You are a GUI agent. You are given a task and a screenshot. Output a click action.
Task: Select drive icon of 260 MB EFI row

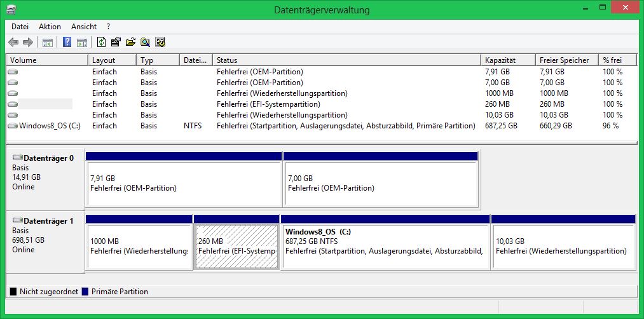13,104
